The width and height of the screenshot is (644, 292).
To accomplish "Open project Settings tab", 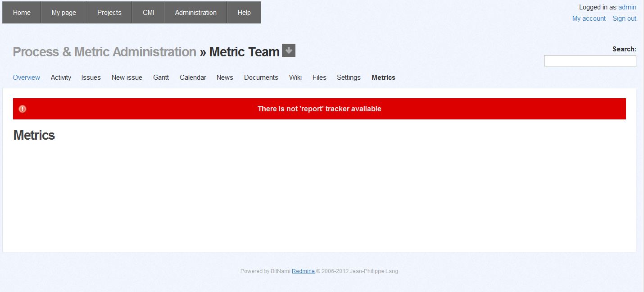I will pyautogui.click(x=349, y=78).
